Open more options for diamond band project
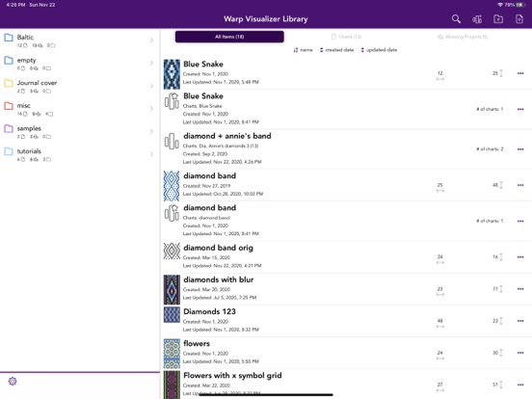Screen dimensions: 532x399 click(520, 222)
